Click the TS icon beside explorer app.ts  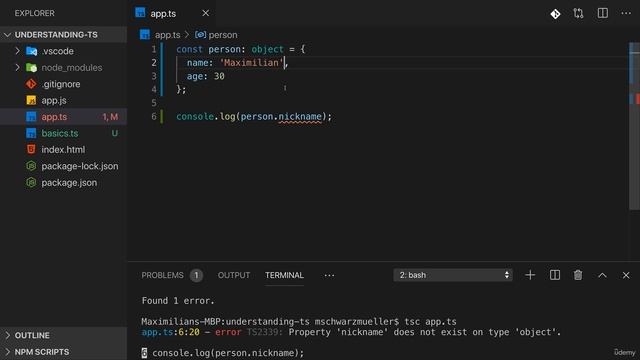31,117
